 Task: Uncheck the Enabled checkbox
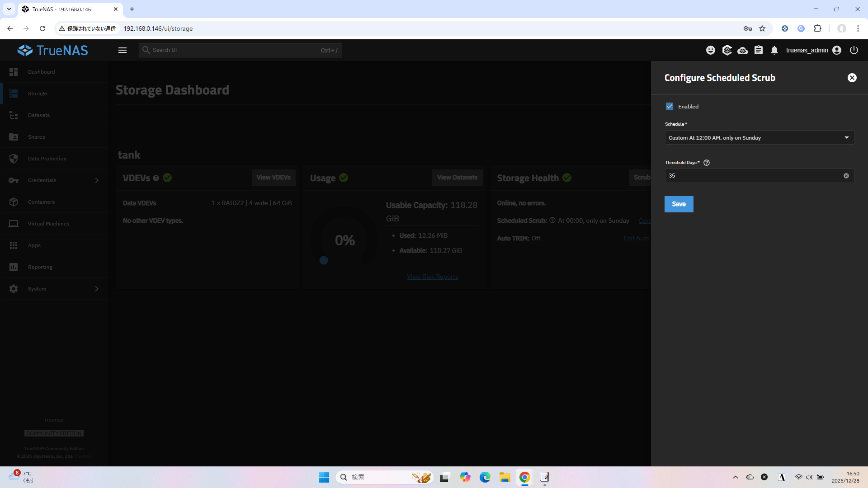(670, 107)
